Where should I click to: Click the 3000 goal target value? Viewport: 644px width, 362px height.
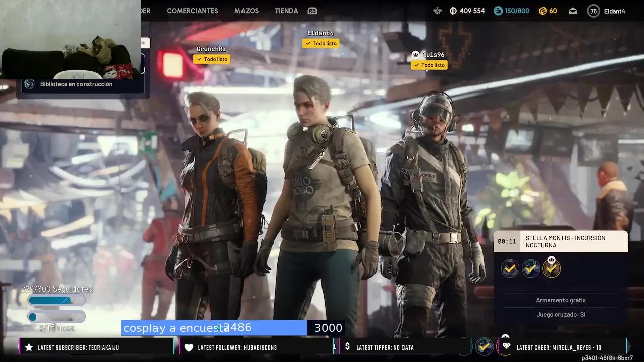(x=328, y=328)
